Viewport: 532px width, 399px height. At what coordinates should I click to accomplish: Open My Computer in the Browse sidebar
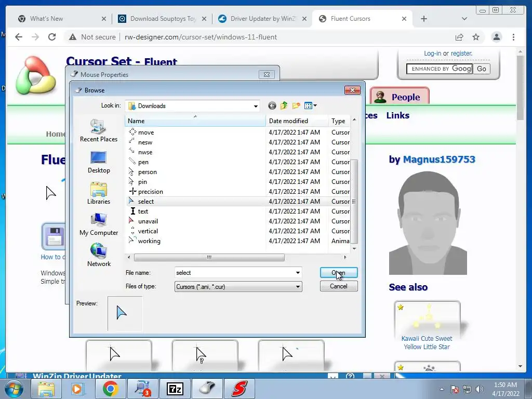point(99,224)
